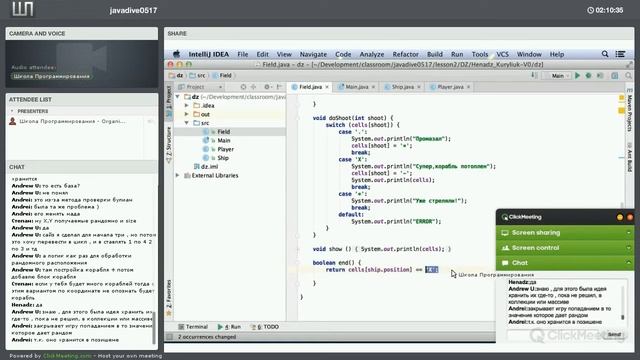Close the Ship.java editor tab
640x360 pixels.
point(419,87)
